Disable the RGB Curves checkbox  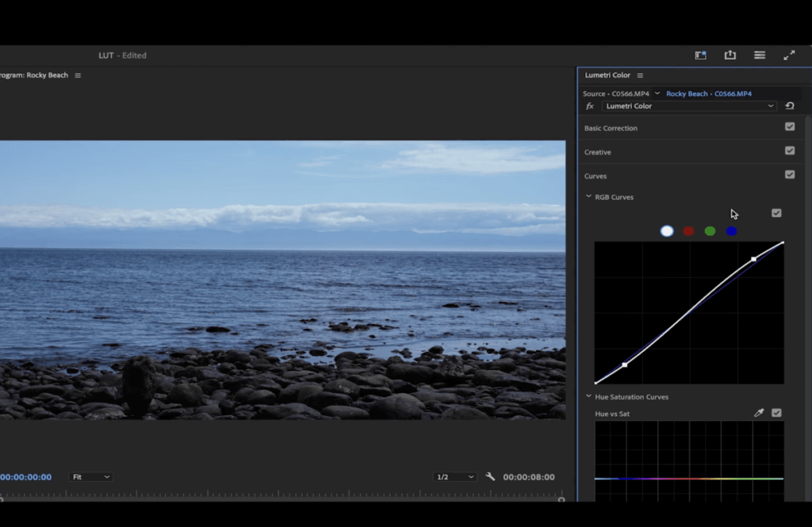click(776, 212)
